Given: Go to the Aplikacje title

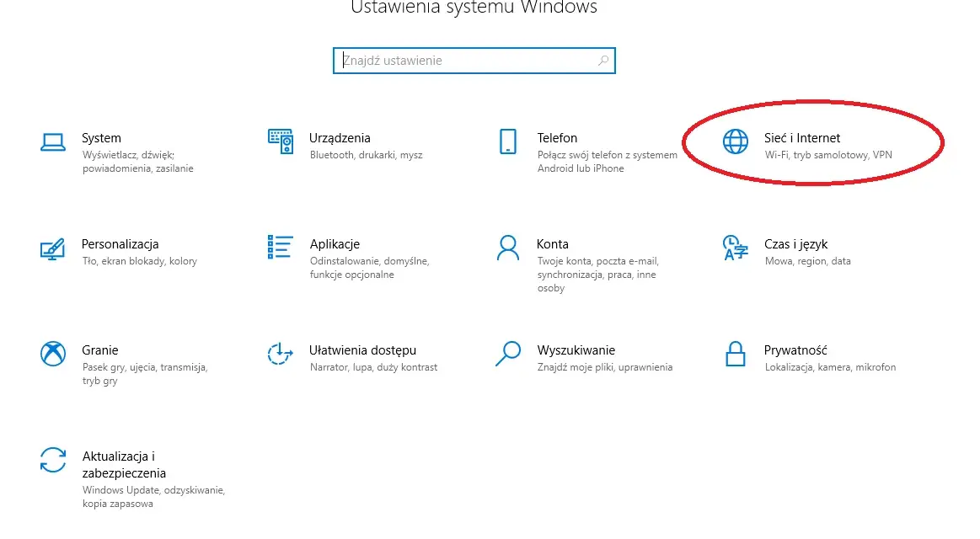Looking at the screenshot, I should [x=335, y=244].
